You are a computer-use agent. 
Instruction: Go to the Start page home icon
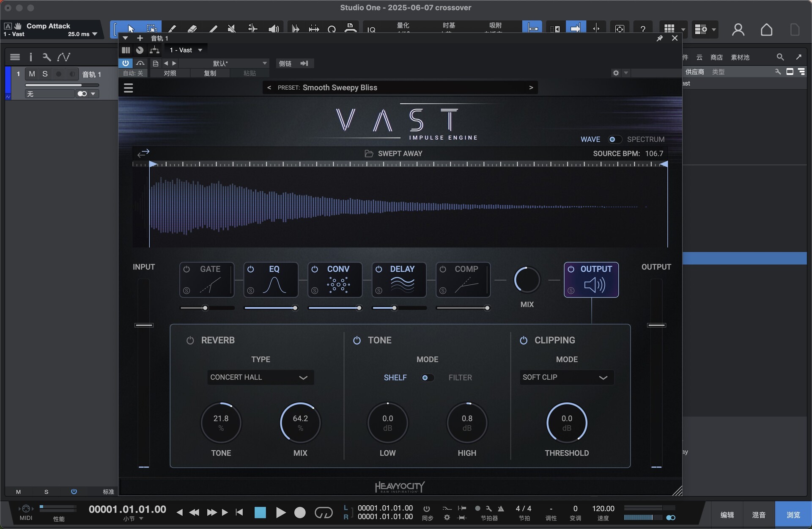click(766, 30)
